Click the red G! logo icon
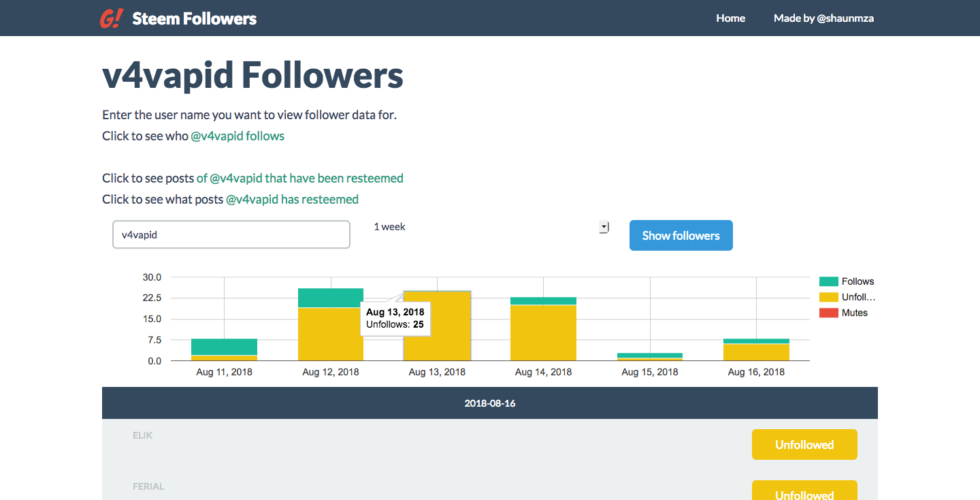The width and height of the screenshot is (980, 500). pyautogui.click(x=110, y=18)
